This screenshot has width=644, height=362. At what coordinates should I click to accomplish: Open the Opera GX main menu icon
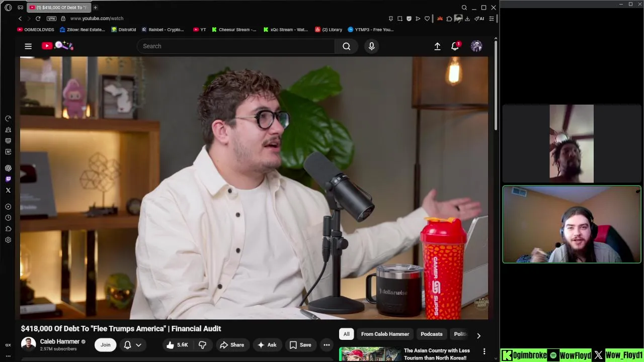tap(8, 8)
